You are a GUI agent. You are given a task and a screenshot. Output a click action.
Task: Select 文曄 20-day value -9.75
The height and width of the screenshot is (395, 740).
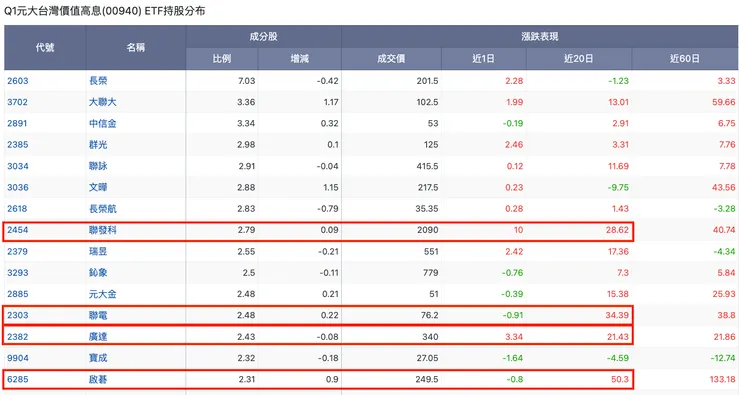click(x=618, y=187)
